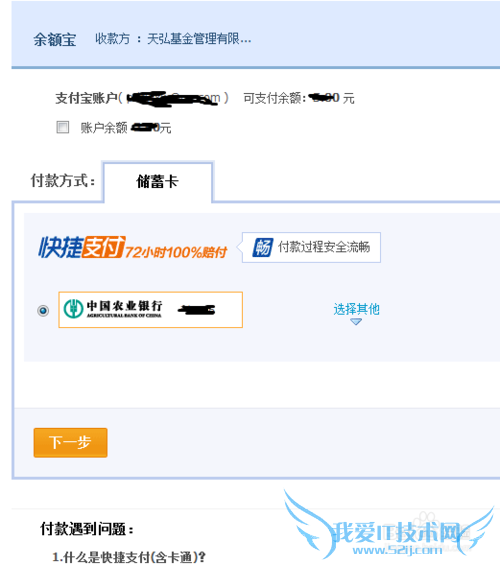This screenshot has width=500, height=565.
Task: Expand 选择其他 to choose another bank
Action: (x=356, y=309)
